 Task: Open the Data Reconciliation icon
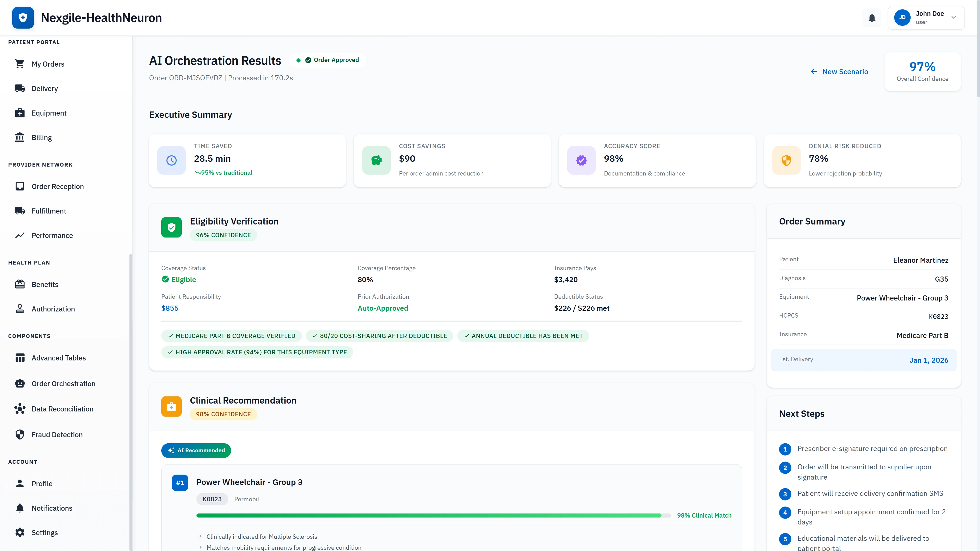[20, 409]
